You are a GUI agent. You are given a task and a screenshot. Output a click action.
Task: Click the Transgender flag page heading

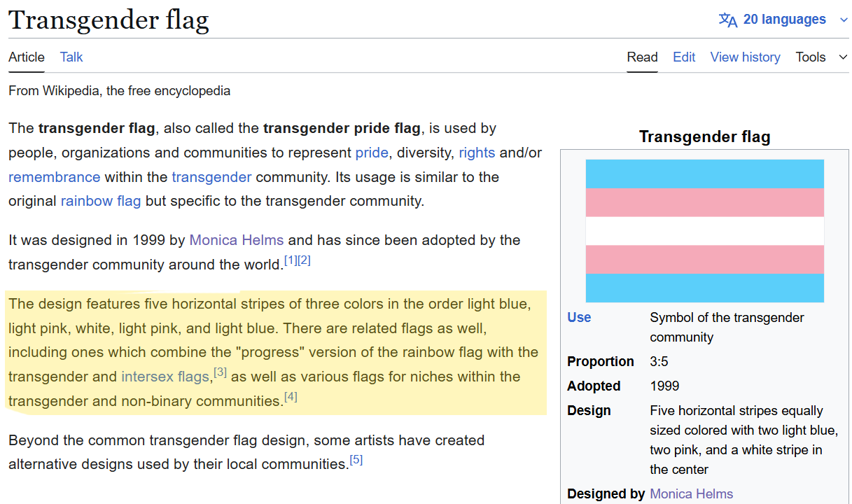(x=109, y=20)
